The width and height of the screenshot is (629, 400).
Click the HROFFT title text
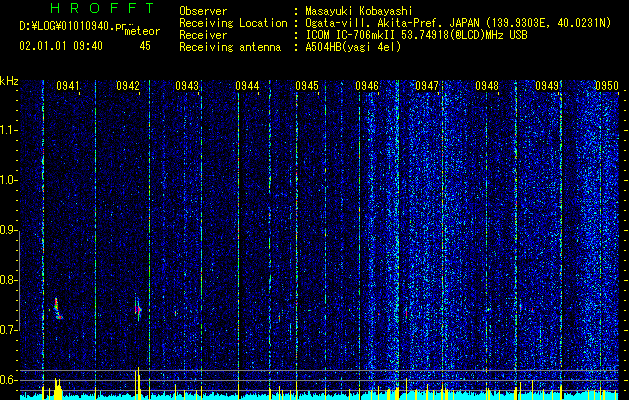tap(102, 8)
